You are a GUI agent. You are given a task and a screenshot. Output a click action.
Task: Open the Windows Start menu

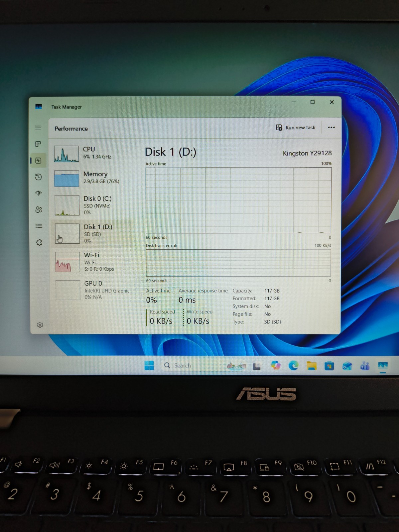tap(149, 365)
